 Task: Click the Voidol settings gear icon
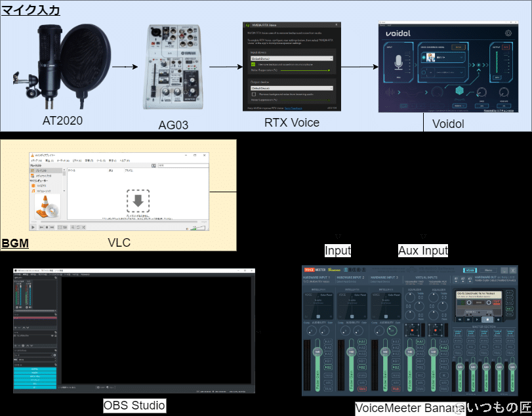tap(508, 33)
